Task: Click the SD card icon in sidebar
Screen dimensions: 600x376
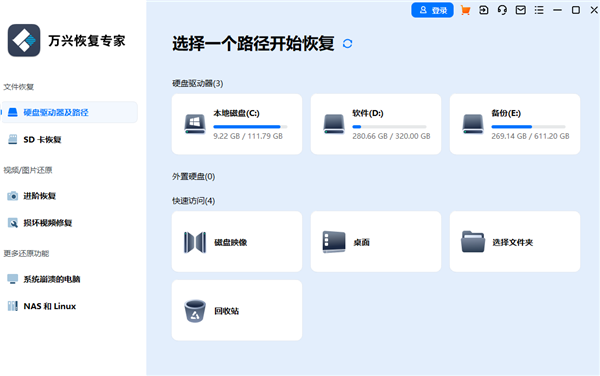Action: point(13,140)
